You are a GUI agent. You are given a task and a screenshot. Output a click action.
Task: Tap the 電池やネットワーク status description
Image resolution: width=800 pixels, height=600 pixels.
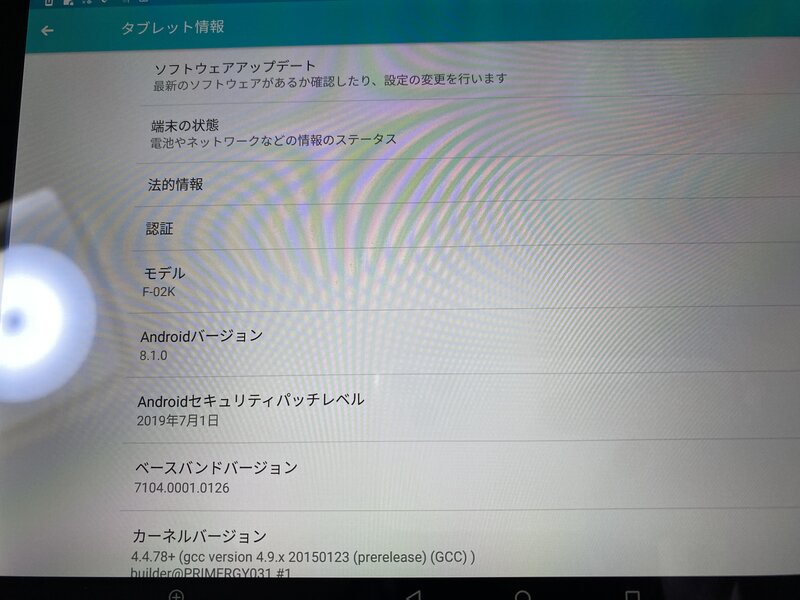(272, 140)
